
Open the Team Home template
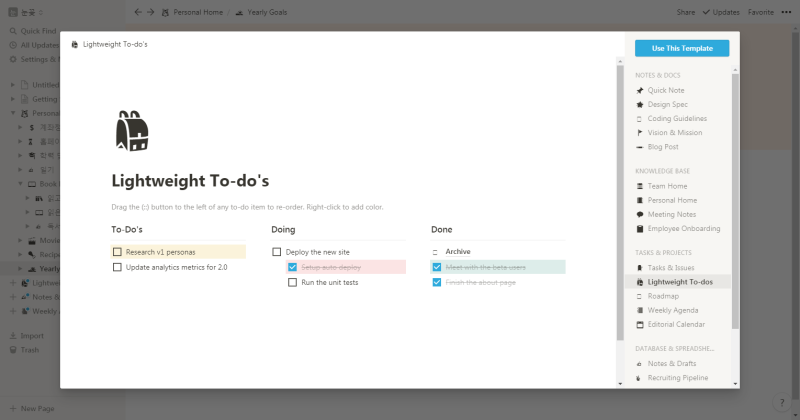(x=667, y=186)
